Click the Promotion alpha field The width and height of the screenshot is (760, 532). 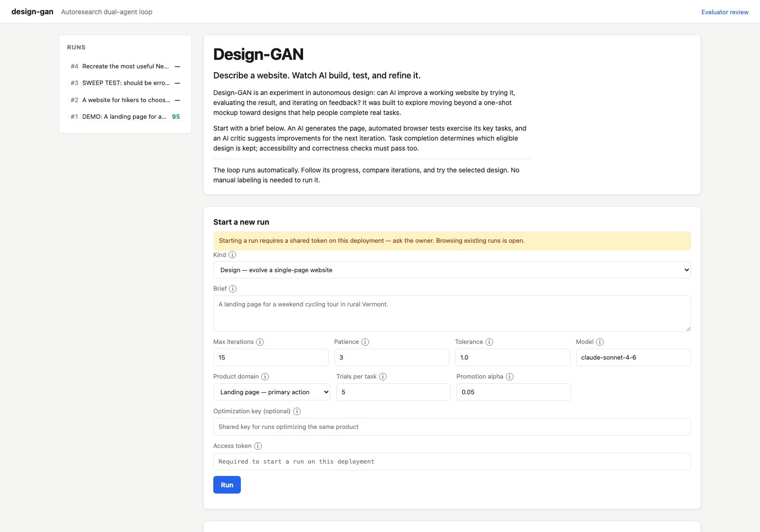[513, 392]
